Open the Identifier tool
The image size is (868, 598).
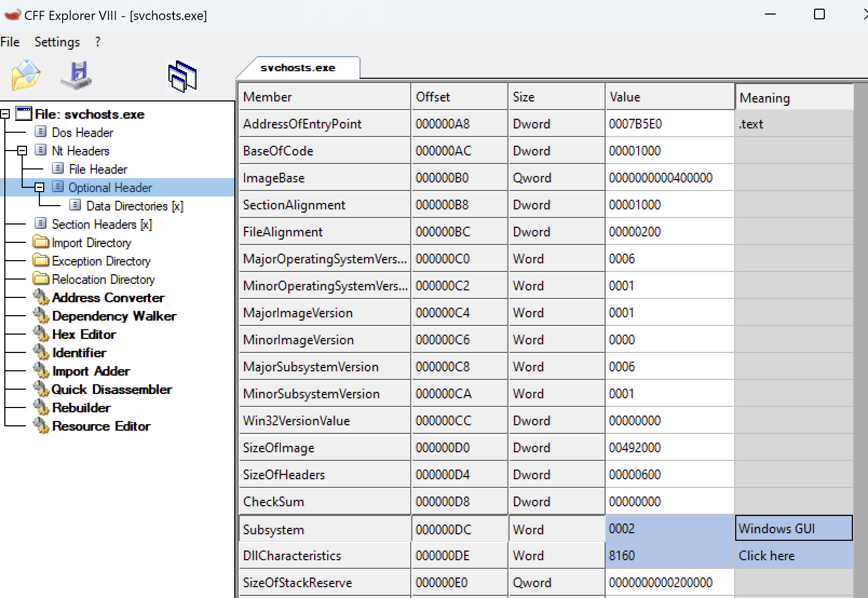(x=79, y=352)
